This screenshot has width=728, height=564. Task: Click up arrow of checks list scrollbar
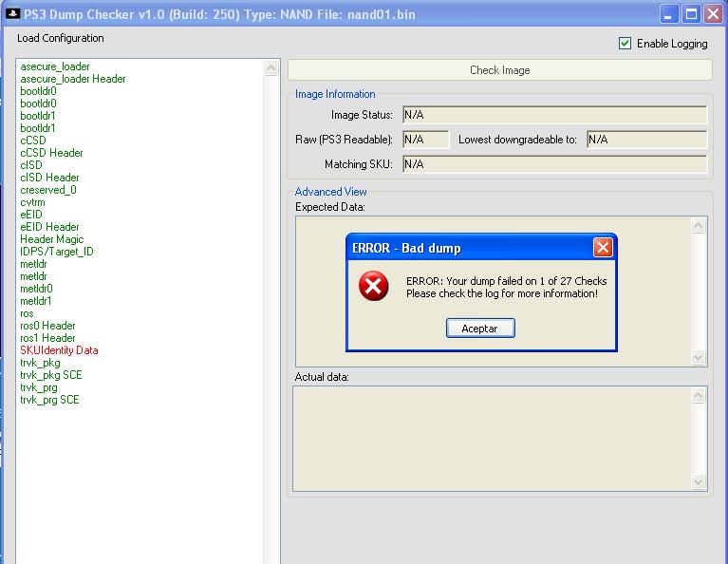(x=271, y=68)
